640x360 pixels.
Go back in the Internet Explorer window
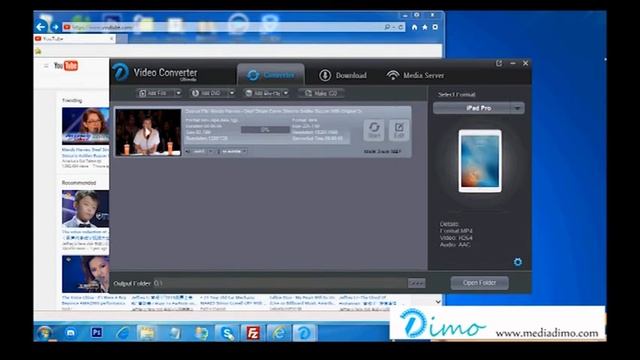click(40, 27)
